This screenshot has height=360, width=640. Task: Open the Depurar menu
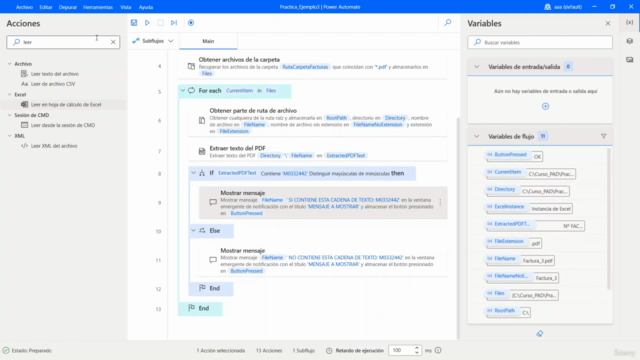pyautogui.click(x=68, y=7)
